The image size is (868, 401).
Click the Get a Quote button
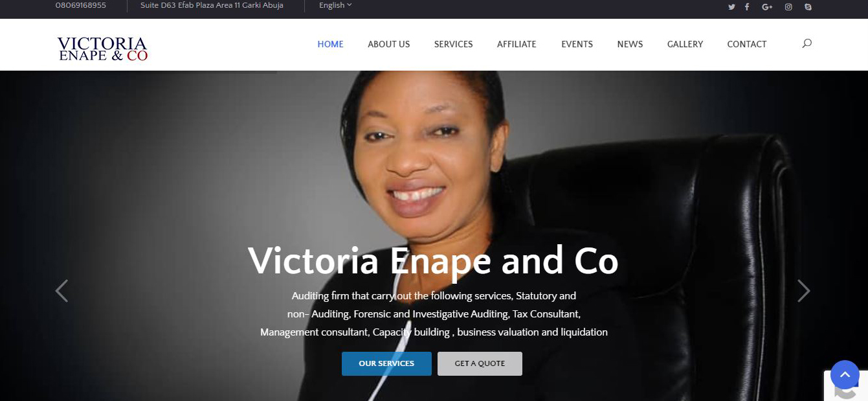[x=480, y=363]
